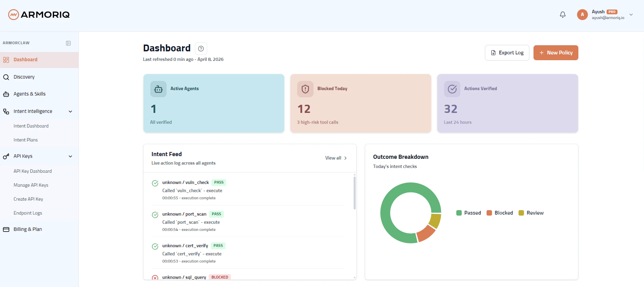Collapse the ArmorClaw sidebar panel
This screenshot has width=644, height=287.
click(x=68, y=43)
